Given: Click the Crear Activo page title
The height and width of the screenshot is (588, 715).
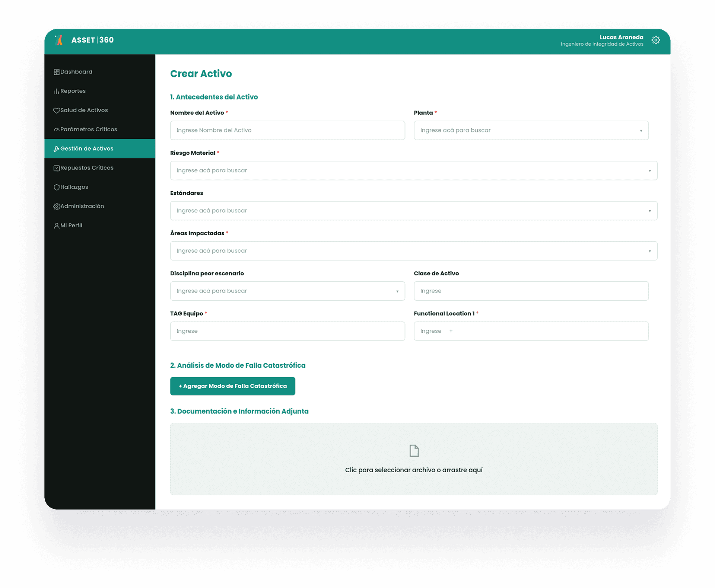Looking at the screenshot, I should (201, 74).
